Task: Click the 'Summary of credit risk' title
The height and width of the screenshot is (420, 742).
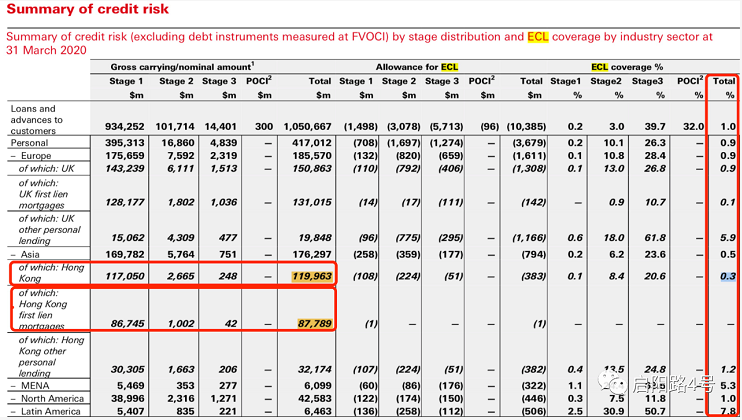Action: click(89, 9)
